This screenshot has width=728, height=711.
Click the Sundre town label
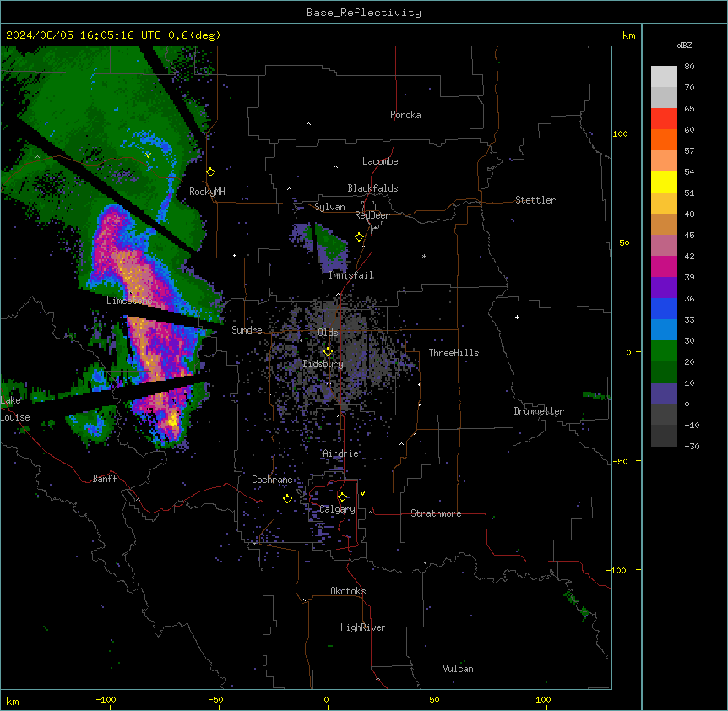coord(247,330)
